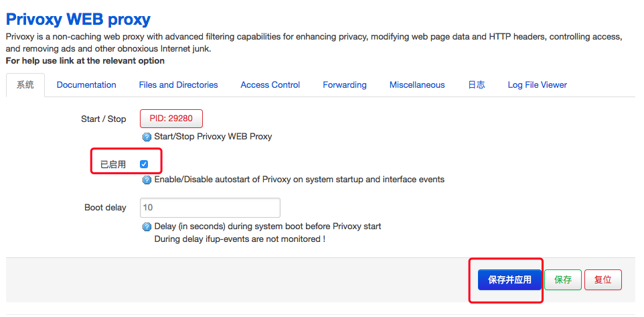The height and width of the screenshot is (317, 644).
Task: Click help icon next to Enable/Disable autostart text
Action: pyautogui.click(x=147, y=180)
